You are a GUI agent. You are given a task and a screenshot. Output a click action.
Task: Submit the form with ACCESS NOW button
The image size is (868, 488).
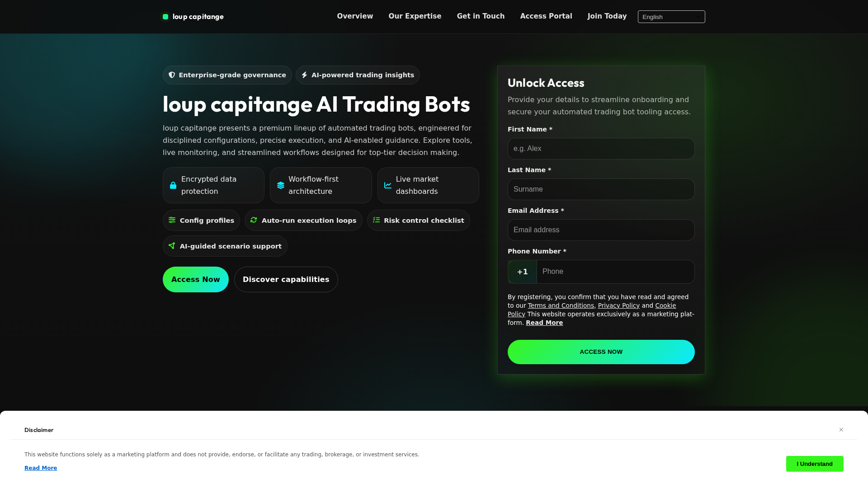pyautogui.click(x=601, y=352)
